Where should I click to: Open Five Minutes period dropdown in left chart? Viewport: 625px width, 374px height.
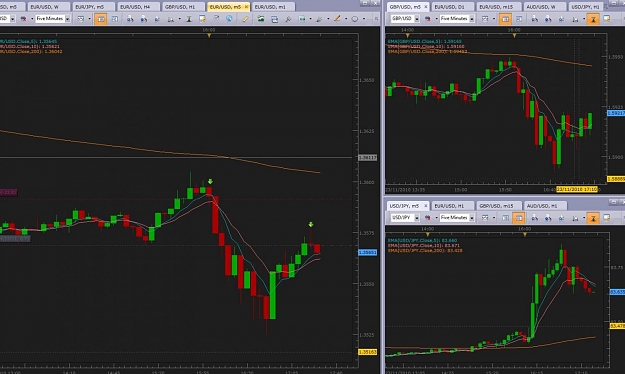68,19
